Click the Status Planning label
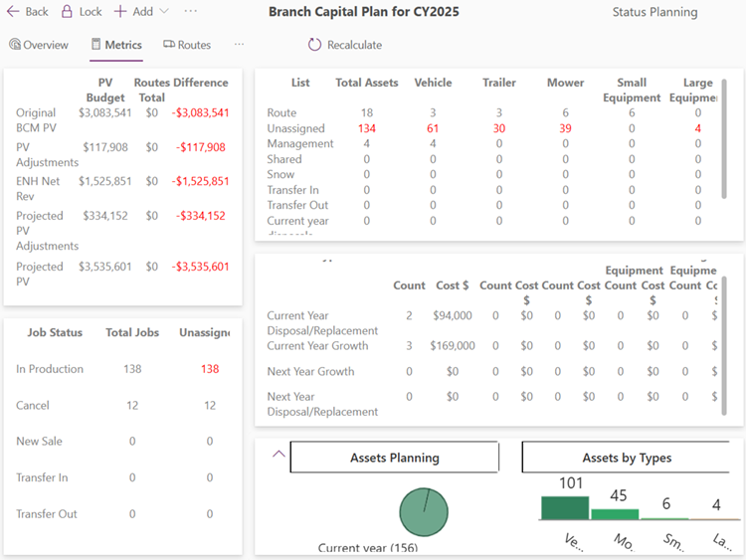 click(x=654, y=12)
